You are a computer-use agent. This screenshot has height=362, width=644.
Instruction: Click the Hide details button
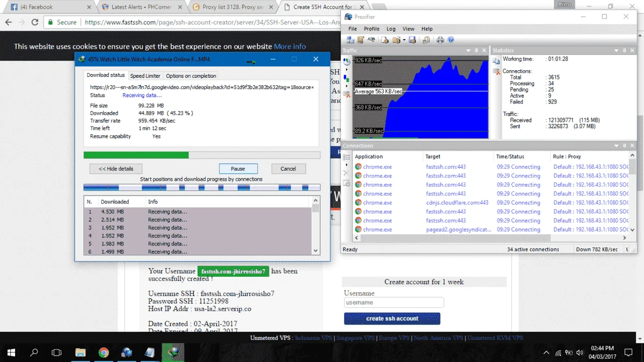point(116,168)
